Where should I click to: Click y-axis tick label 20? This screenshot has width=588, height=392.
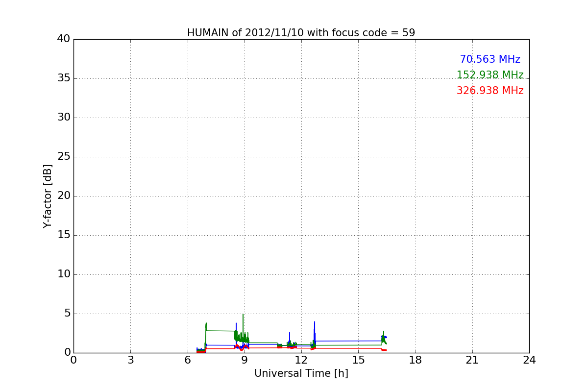(x=64, y=196)
